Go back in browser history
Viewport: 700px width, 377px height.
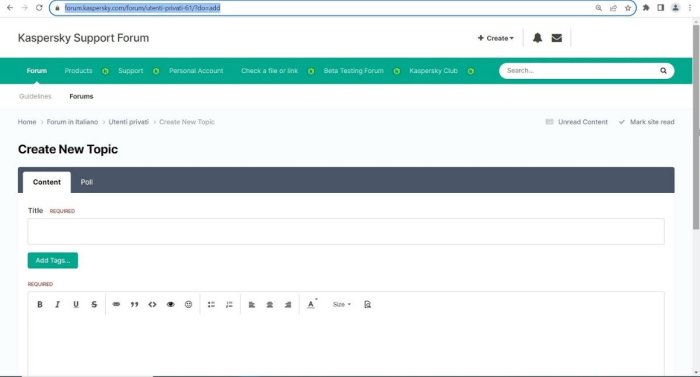(x=10, y=8)
